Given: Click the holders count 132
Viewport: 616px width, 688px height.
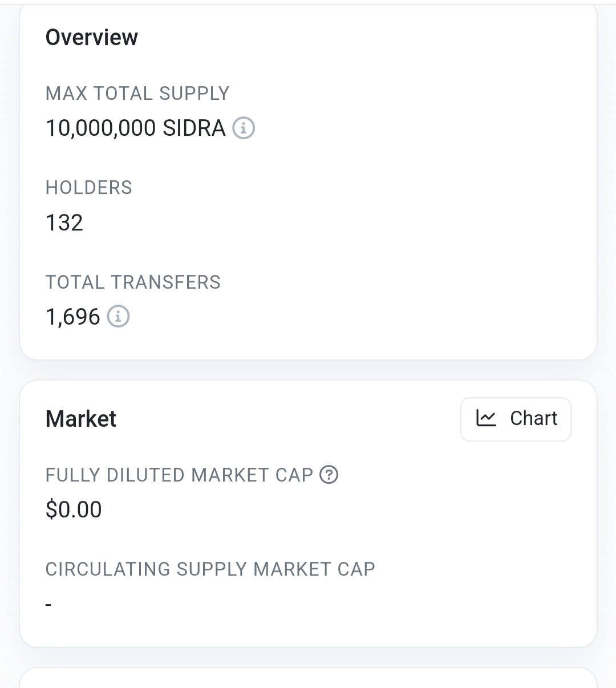Looking at the screenshot, I should (64, 222).
